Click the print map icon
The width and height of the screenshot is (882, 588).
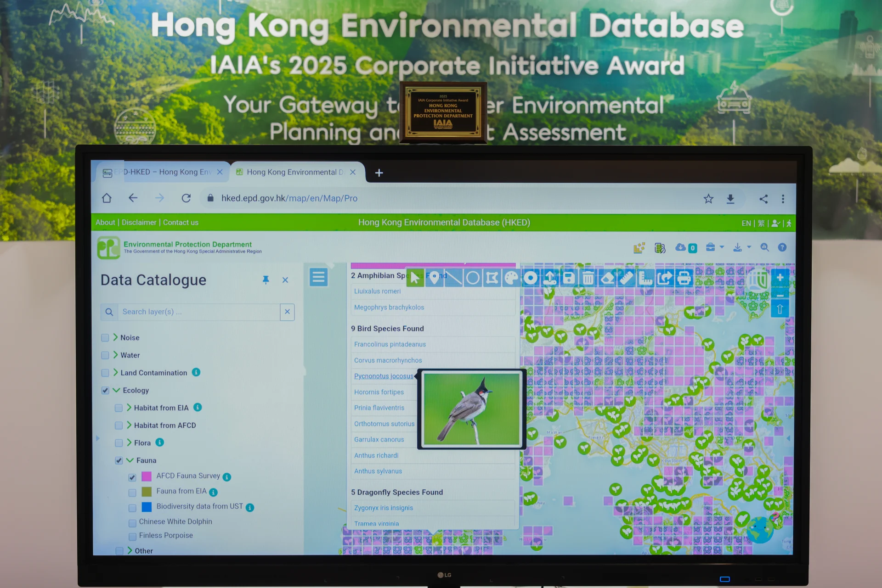tap(684, 278)
